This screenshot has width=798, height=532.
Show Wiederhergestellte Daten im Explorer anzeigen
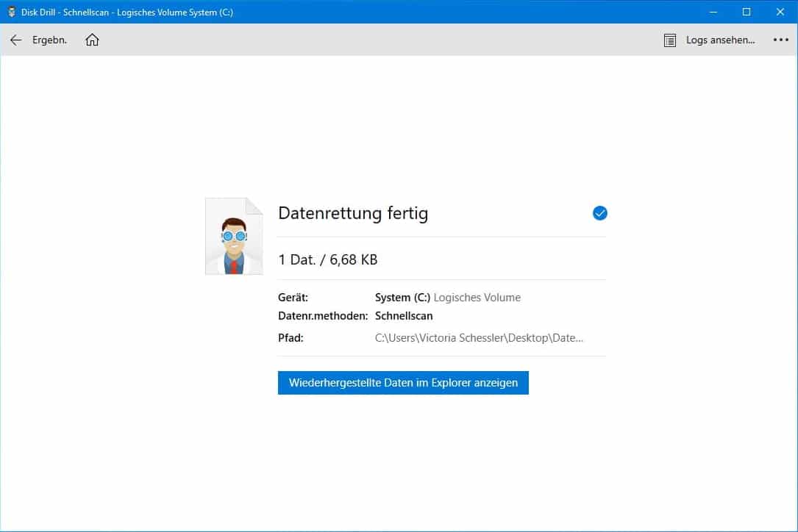pos(403,383)
